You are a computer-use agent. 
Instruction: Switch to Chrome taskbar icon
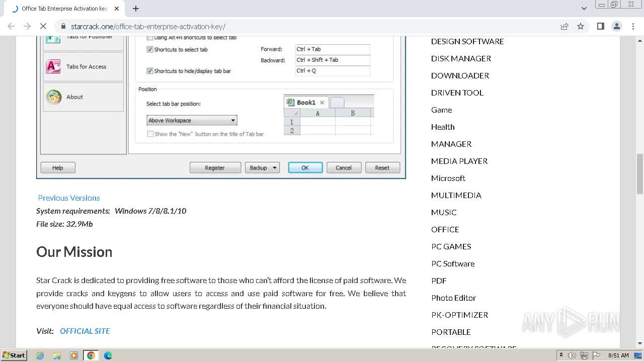pyautogui.click(x=91, y=355)
